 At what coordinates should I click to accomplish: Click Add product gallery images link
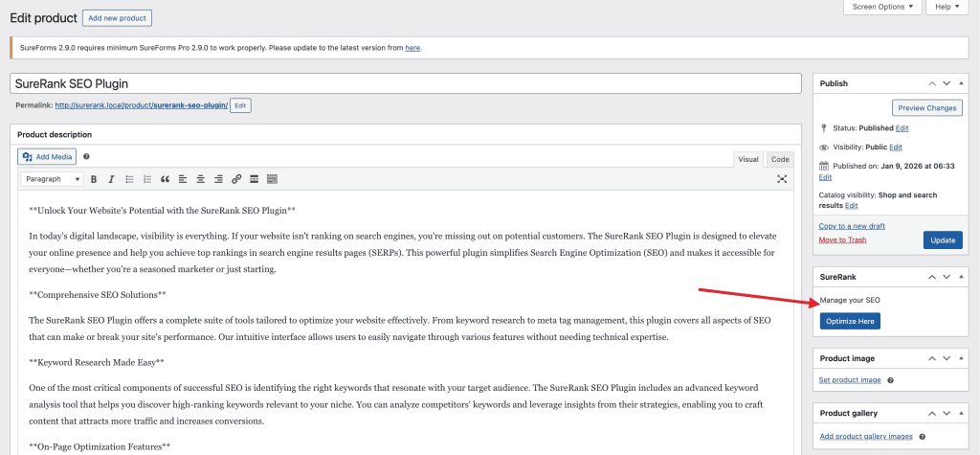[x=865, y=436]
